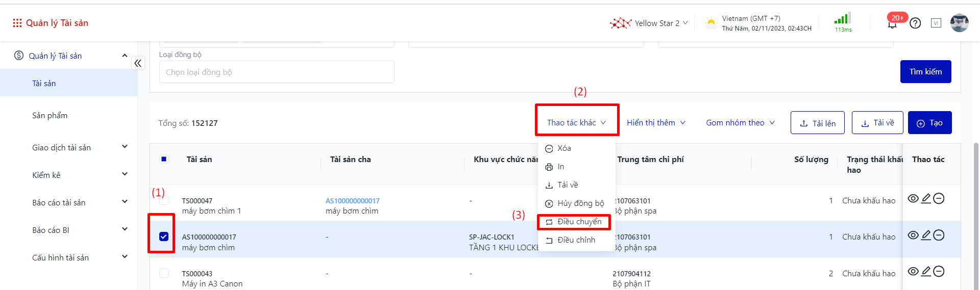The width and height of the screenshot is (980, 290).
Task: Click the Quản lý Tài sản header title
Action: pyautogui.click(x=57, y=23)
